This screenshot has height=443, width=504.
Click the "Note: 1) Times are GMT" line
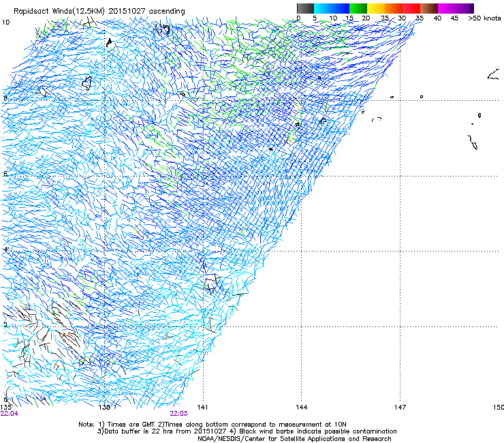click(x=212, y=425)
